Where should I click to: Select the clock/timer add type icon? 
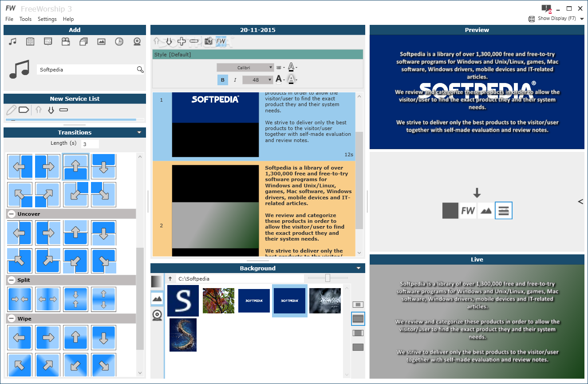pyautogui.click(x=119, y=41)
